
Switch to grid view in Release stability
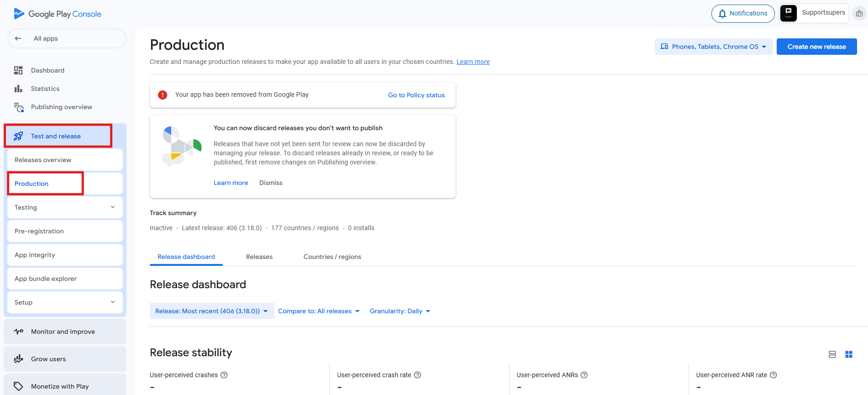coord(849,354)
